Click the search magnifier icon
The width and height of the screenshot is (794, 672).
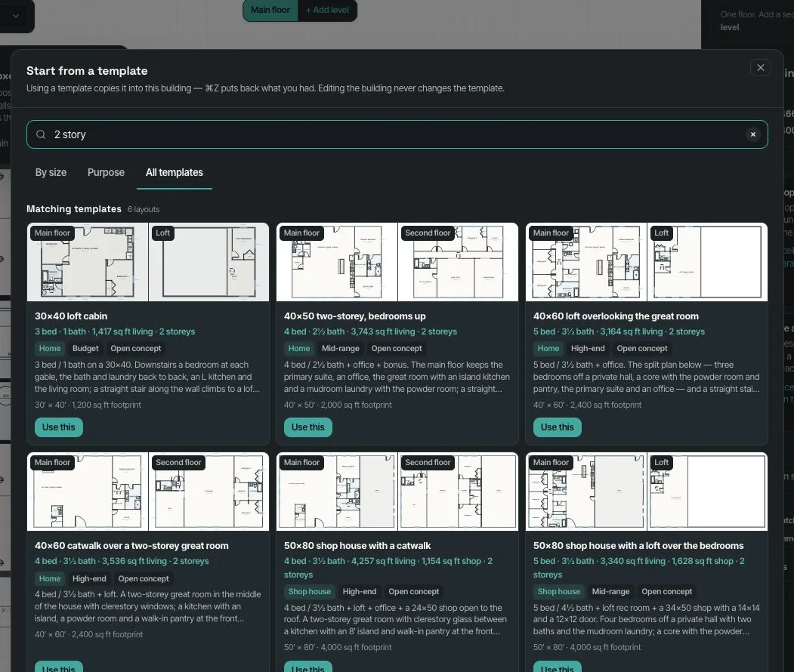pyautogui.click(x=41, y=134)
